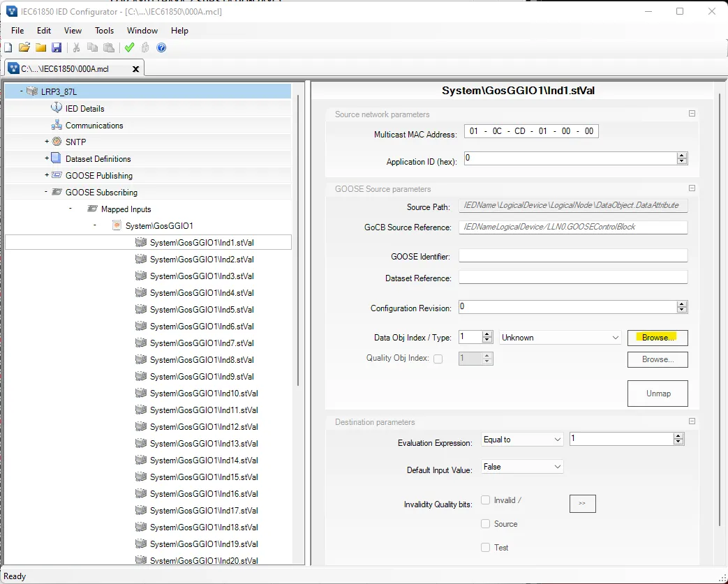The height and width of the screenshot is (584, 728).
Task: Enable the Quality Obj Index checkbox
Action: pyautogui.click(x=438, y=359)
